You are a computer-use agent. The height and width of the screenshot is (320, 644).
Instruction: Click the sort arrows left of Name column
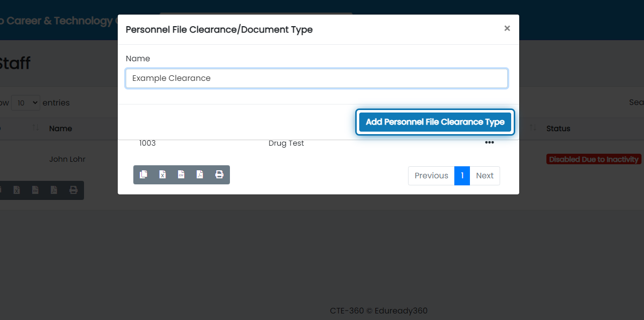tap(36, 129)
